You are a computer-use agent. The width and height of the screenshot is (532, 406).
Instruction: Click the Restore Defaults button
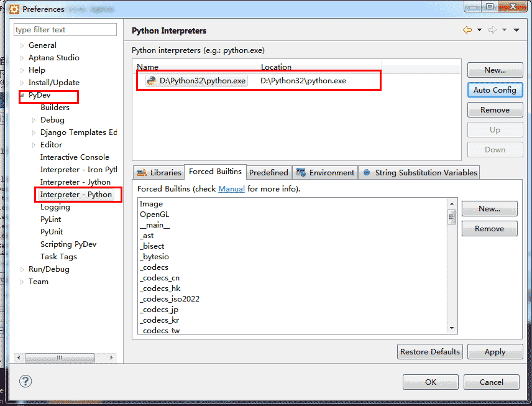[x=430, y=352]
